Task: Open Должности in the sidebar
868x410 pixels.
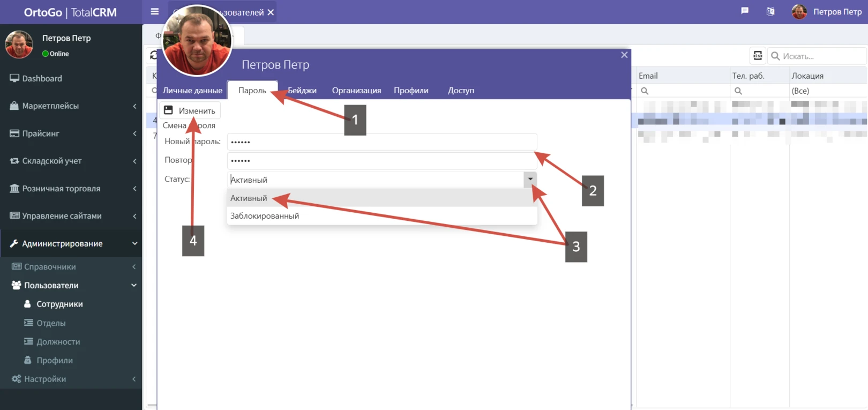Action: point(58,341)
